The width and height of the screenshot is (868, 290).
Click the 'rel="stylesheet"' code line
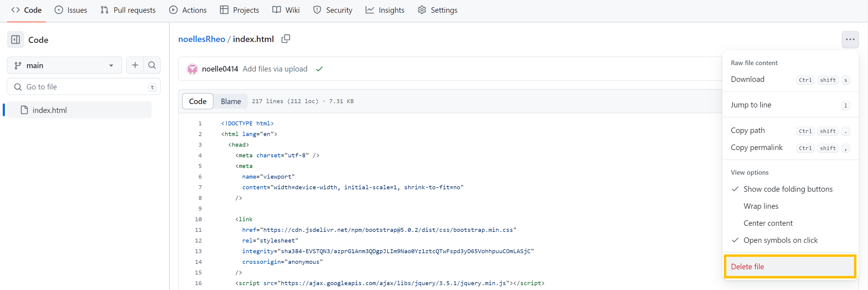tap(270, 240)
